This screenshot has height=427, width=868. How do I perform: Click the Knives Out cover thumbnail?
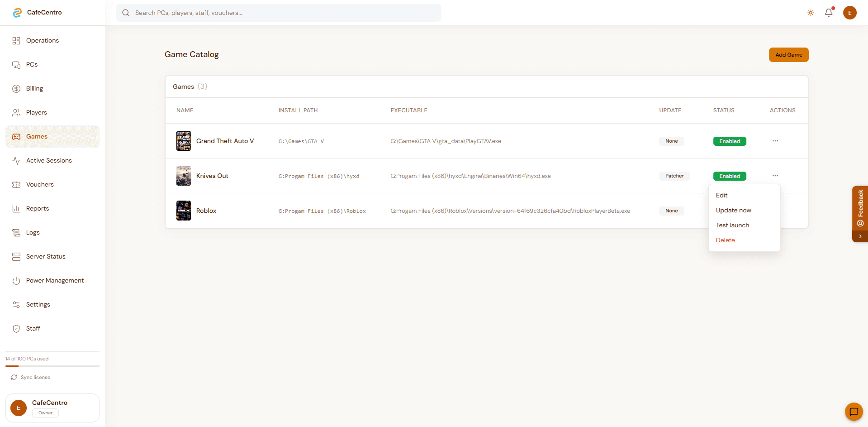pyautogui.click(x=184, y=176)
